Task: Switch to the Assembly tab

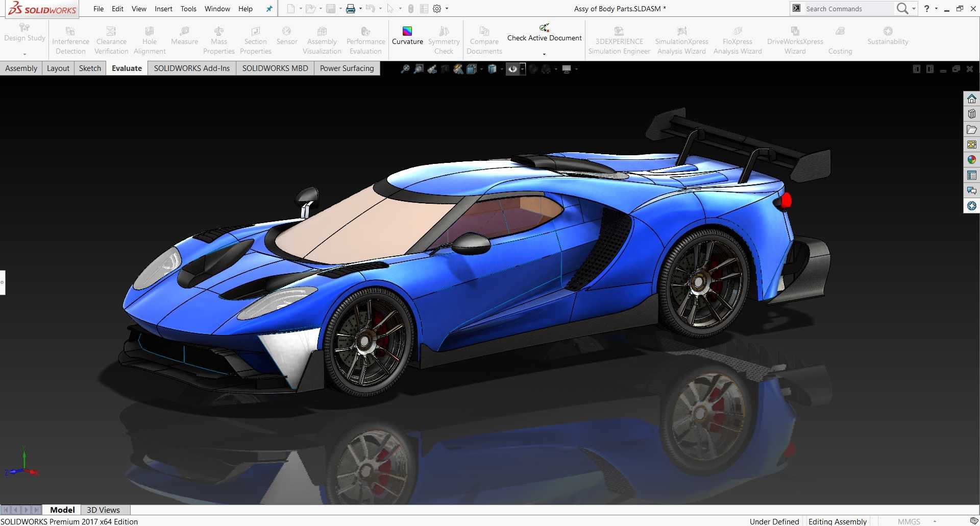Action: tap(21, 68)
